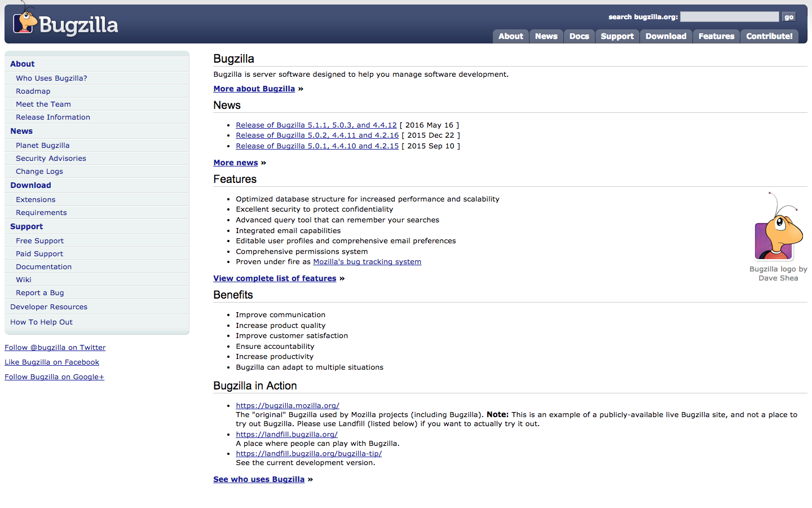Click the Bugzilla logo by Dave Shea caption
Viewport: 812px width, 508px height.
pos(778,274)
